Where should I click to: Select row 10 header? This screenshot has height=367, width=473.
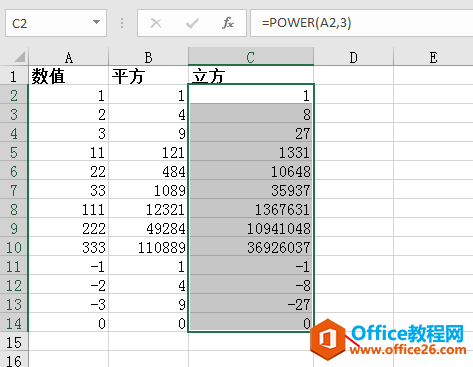(x=14, y=246)
